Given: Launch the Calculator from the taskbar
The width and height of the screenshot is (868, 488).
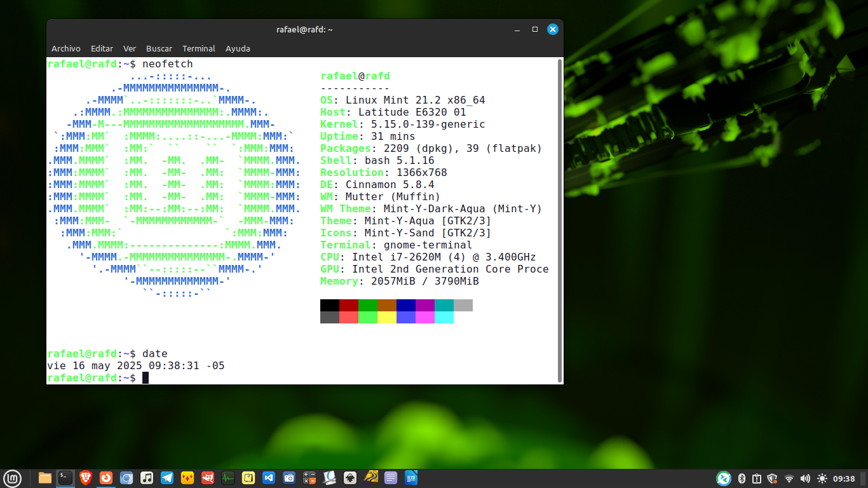Looking at the screenshot, I should [x=309, y=478].
